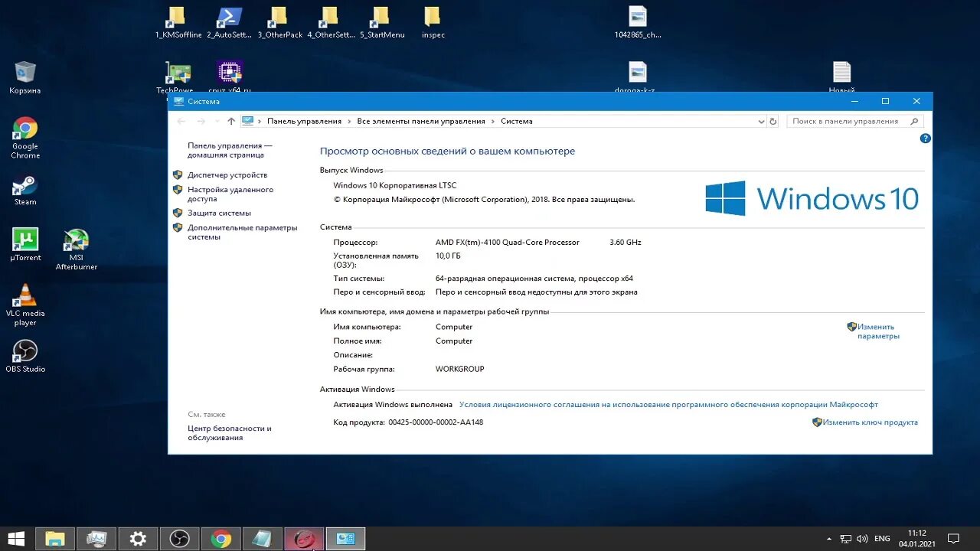Select the 5_StartMenu folder

(381, 22)
